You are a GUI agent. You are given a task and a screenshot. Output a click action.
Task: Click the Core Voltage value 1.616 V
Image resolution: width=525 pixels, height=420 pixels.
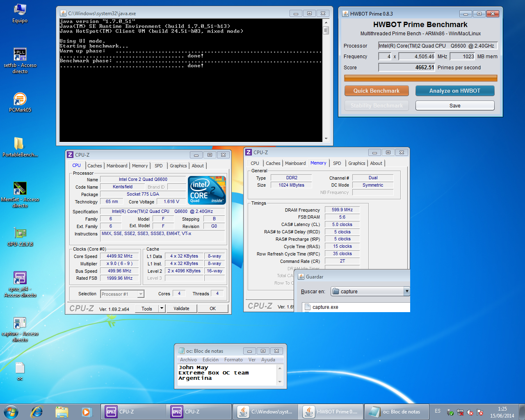tap(171, 201)
